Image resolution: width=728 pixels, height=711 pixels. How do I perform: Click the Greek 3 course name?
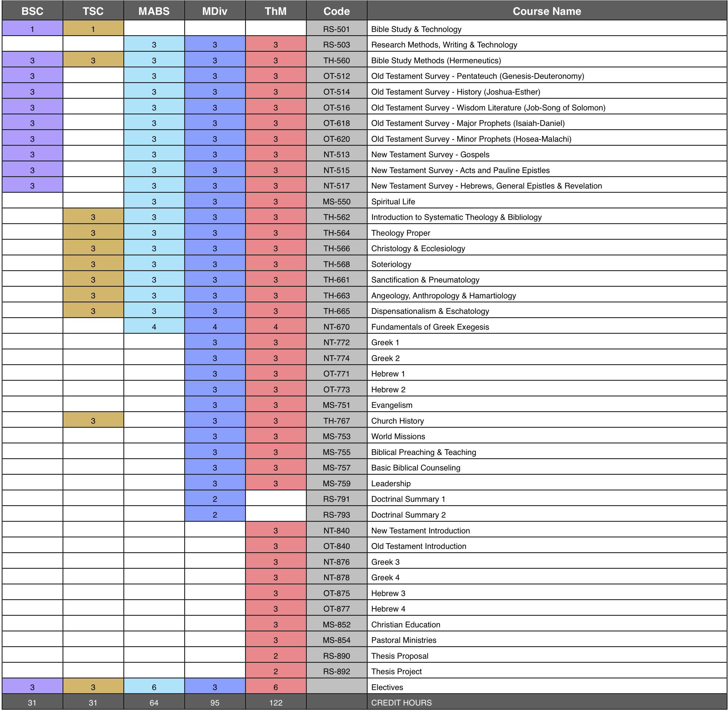click(x=385, y=562)
